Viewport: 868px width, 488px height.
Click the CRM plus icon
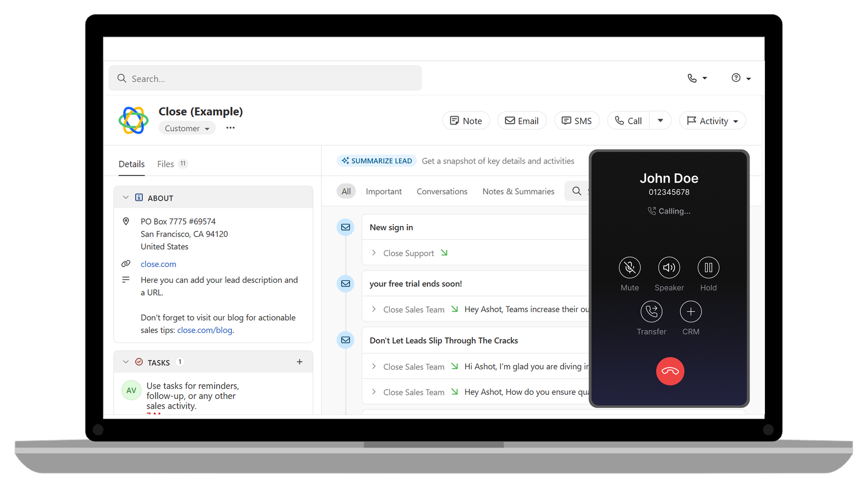pyautogui.click(x=690, y=311)
